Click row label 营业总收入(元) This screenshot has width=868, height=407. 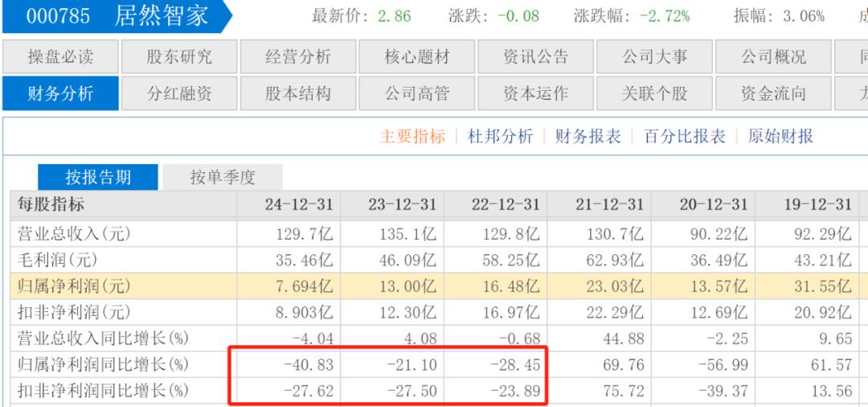click(x=74, y=234)
